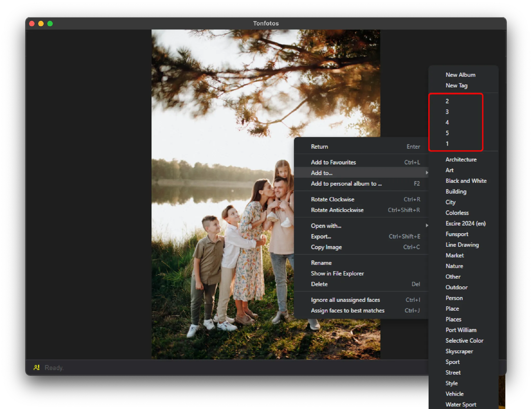532x409 pixels.
Task: Select Rotate Anticlockwise
Action: point(361,210)
